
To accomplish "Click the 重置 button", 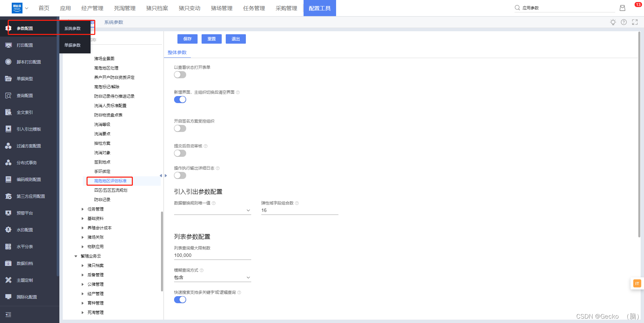I will pyautogui.click(x=212, y=39).
